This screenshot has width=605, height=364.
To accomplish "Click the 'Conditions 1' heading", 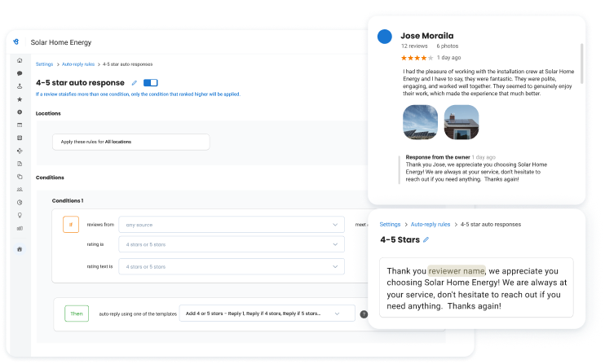I will click(68, 200).
